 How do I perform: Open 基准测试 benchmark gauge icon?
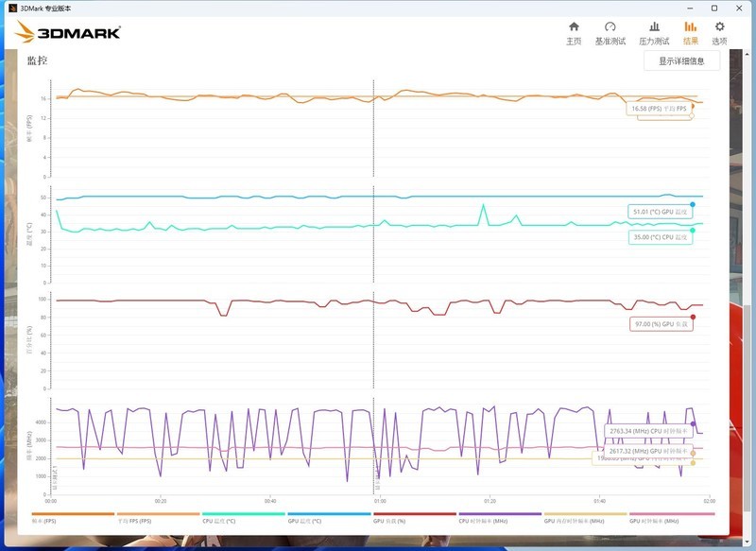[x=610, y=33]
